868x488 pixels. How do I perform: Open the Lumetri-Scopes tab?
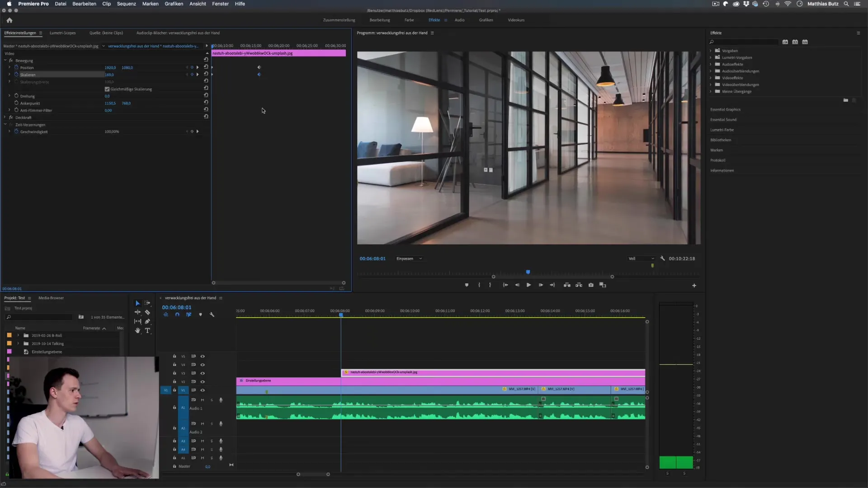(x=62, y=33)
